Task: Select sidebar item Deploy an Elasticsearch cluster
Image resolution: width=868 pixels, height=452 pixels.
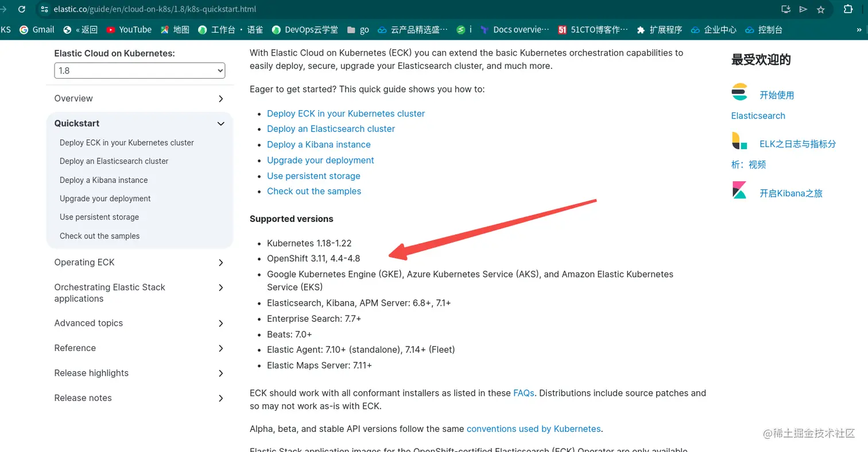Action: pos(114,161)
